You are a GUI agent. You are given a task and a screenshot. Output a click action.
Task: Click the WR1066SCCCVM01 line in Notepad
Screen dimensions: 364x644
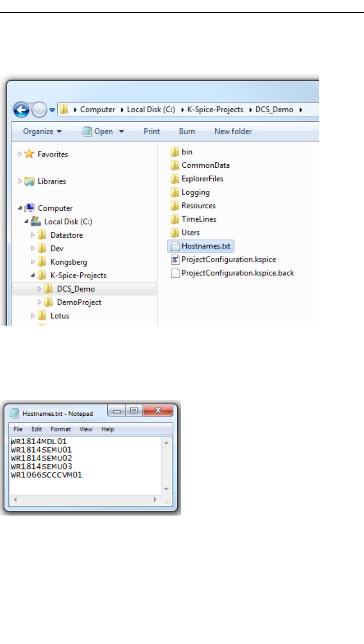(47, 475)
